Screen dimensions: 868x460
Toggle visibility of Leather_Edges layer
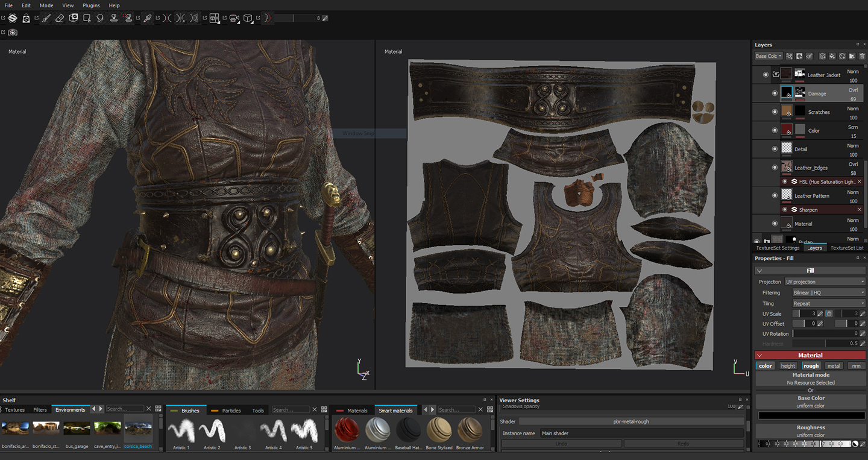(775, 168)
